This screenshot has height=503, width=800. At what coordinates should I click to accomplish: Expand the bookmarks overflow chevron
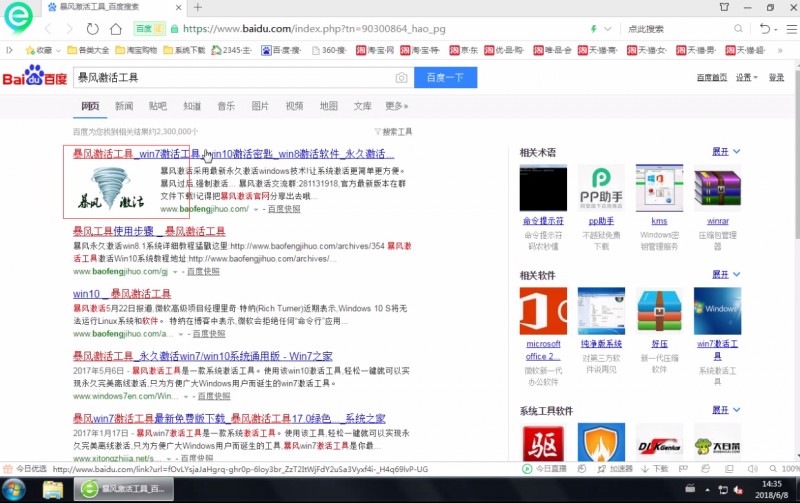[780, 50]
